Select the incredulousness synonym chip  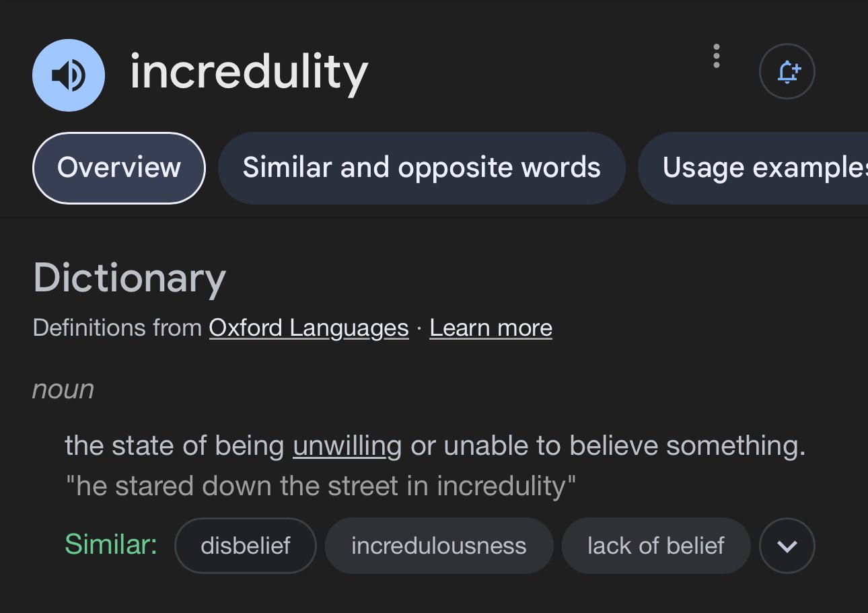[x=439, y=545]
